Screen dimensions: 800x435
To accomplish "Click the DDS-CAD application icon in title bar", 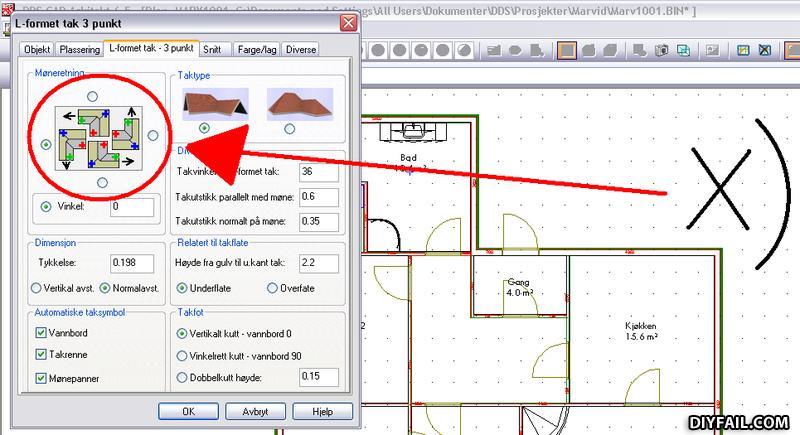I will point(7,9).
